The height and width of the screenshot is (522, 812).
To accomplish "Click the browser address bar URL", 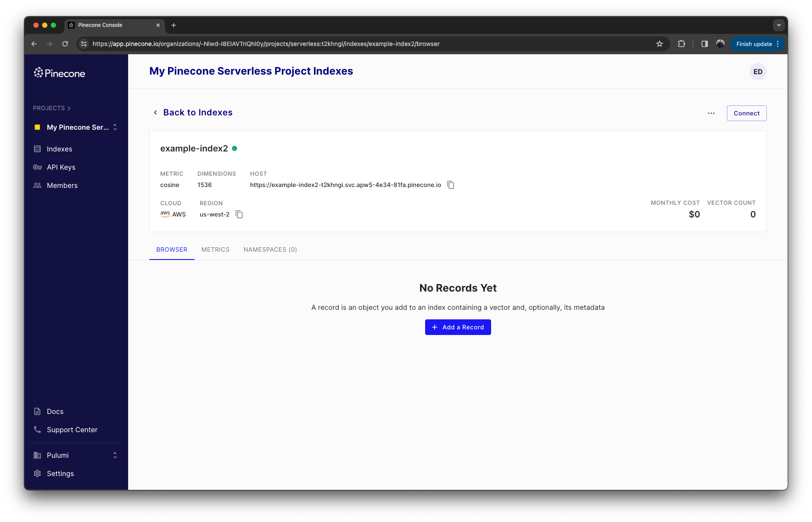I will click(266, 44).
